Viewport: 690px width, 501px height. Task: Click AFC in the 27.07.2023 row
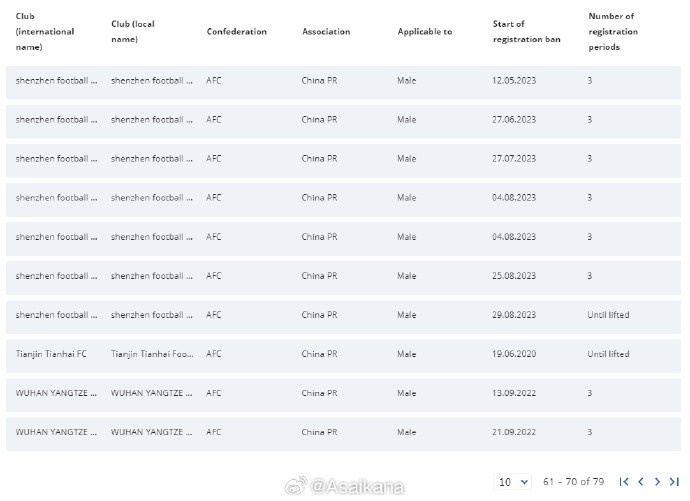214,159
